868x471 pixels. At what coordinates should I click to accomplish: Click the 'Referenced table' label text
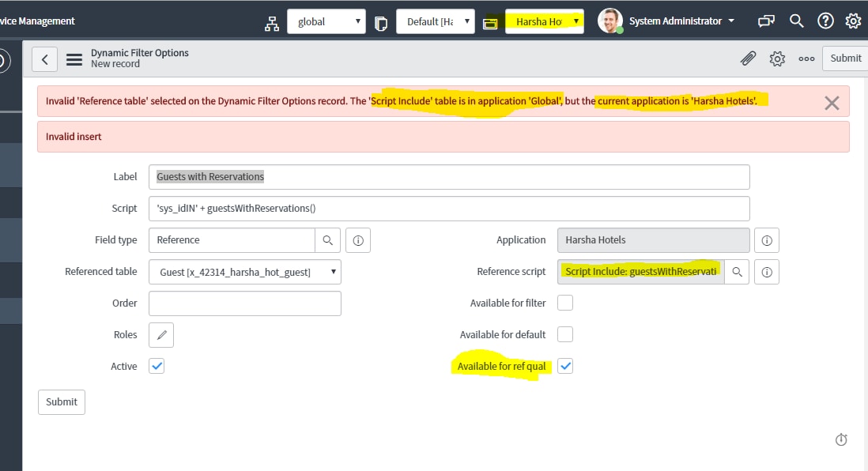(x=100, y=271)
